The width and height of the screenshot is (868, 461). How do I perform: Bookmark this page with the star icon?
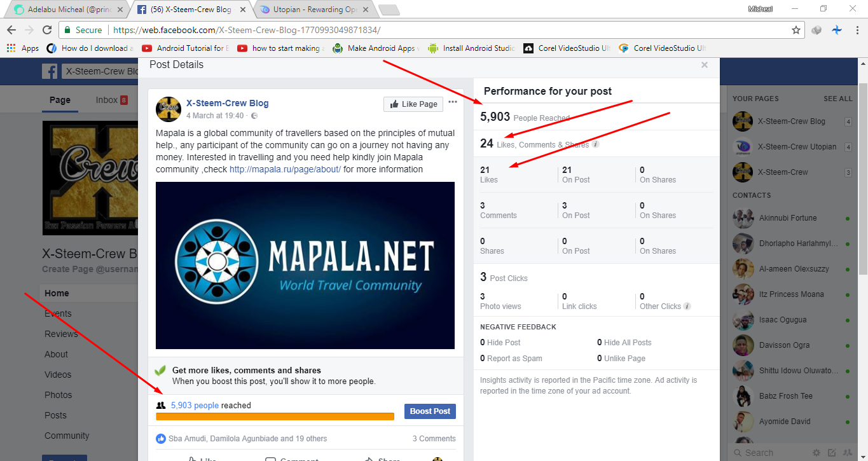tap(796, 30)
